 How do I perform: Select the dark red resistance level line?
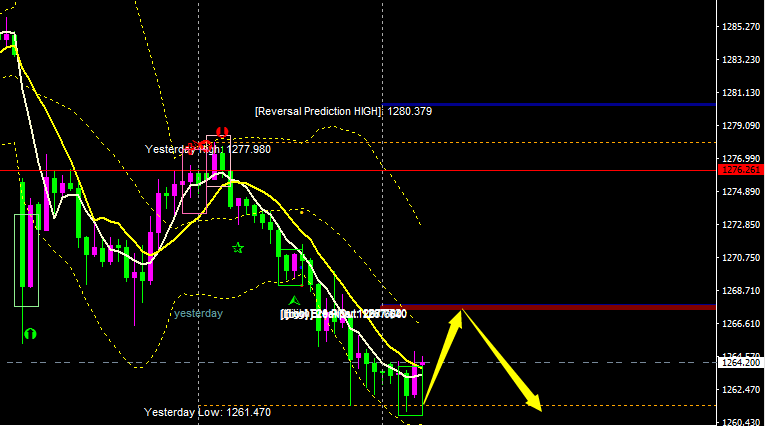549,307
